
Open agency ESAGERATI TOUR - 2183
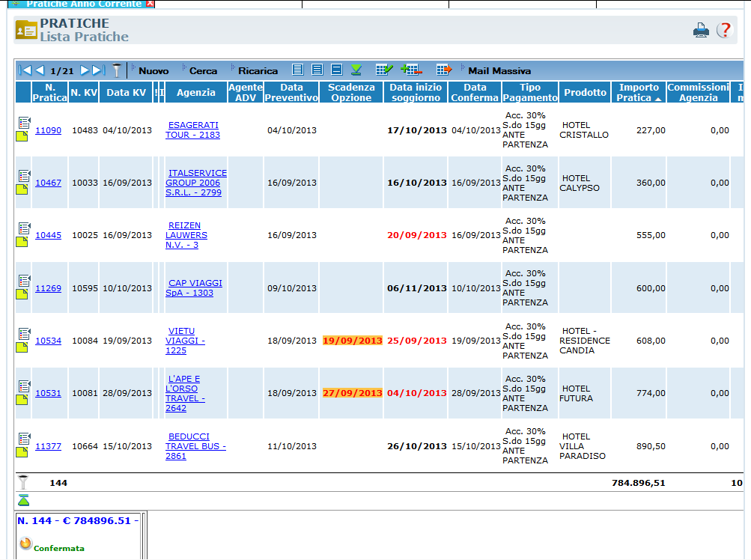(x=193, y=130)
